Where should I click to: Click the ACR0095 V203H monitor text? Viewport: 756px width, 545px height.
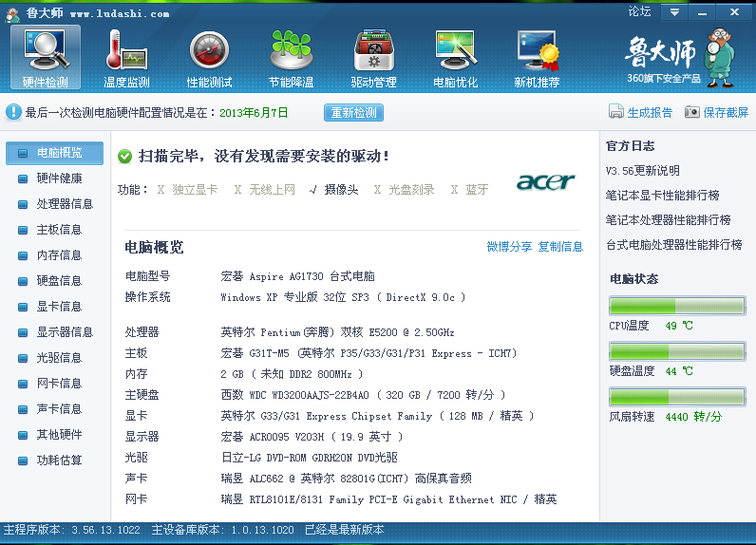(x=312, y=437)
